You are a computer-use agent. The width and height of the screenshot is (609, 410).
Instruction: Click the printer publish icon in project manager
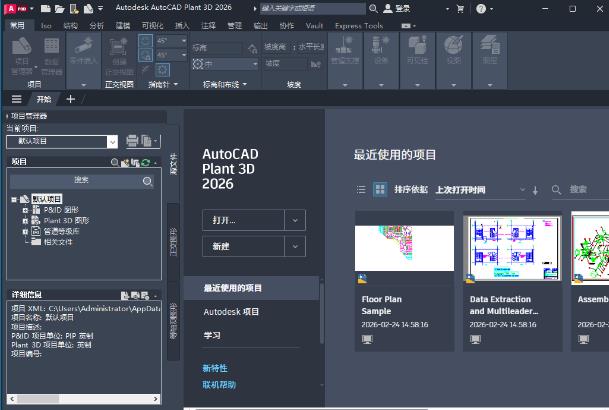(132, 141)
